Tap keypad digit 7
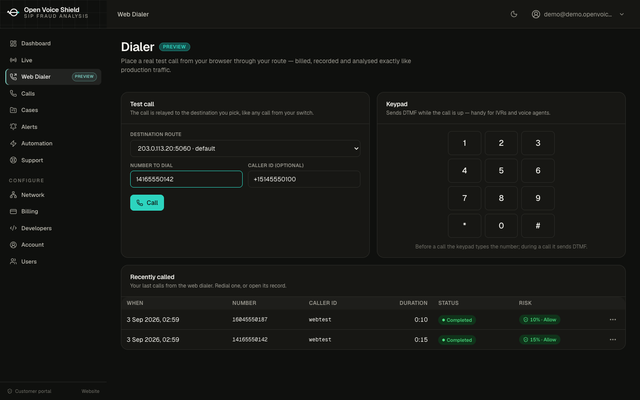 464,198
